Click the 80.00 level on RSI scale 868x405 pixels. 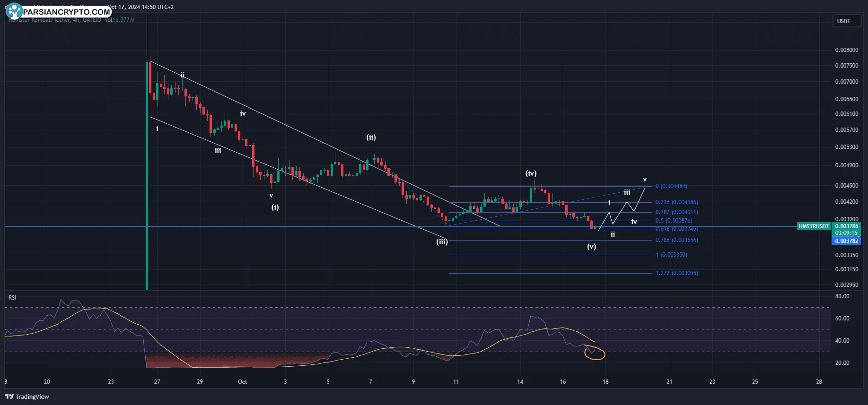(842, 296)
